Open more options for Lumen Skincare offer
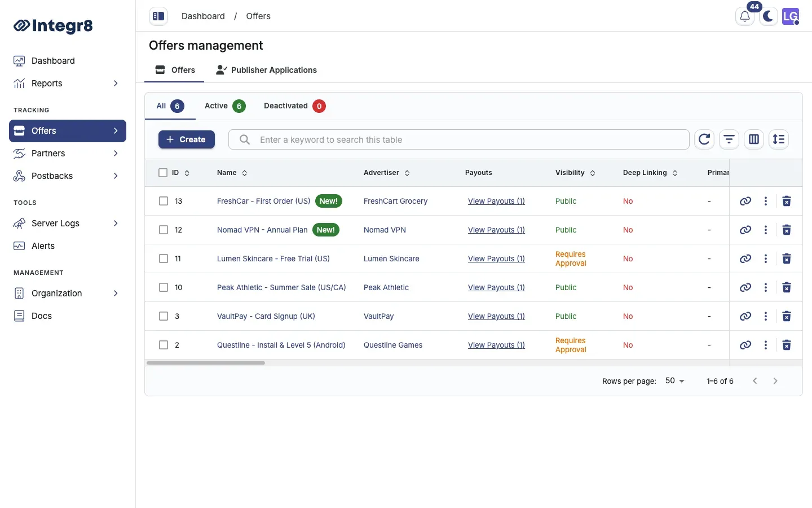The height and width of the screenshot is (508, 812). pyautogui.click(x=766, y=259)
